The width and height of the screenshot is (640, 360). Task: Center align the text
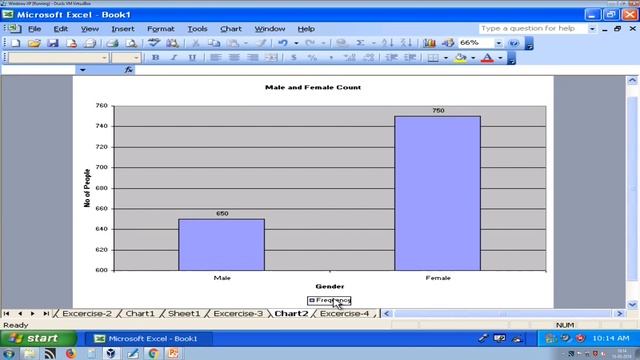234,58
